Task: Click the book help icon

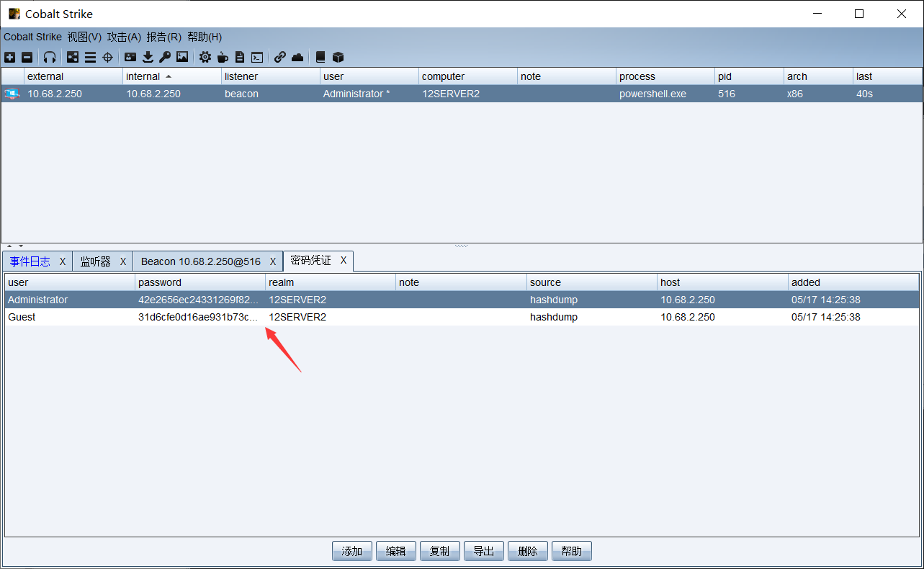Action: [320, 57]
